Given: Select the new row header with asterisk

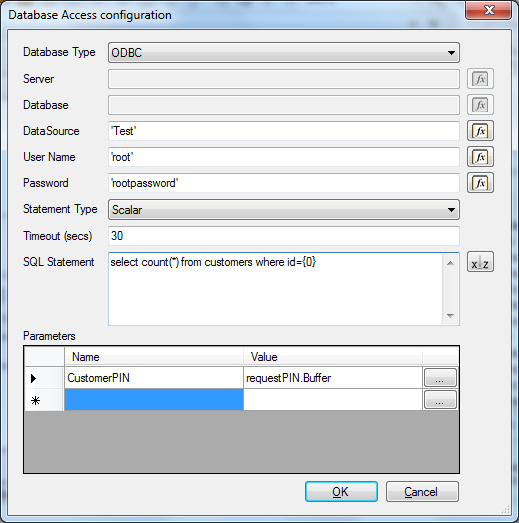Looking at the screenshot, I should click(x=44, y=400).
